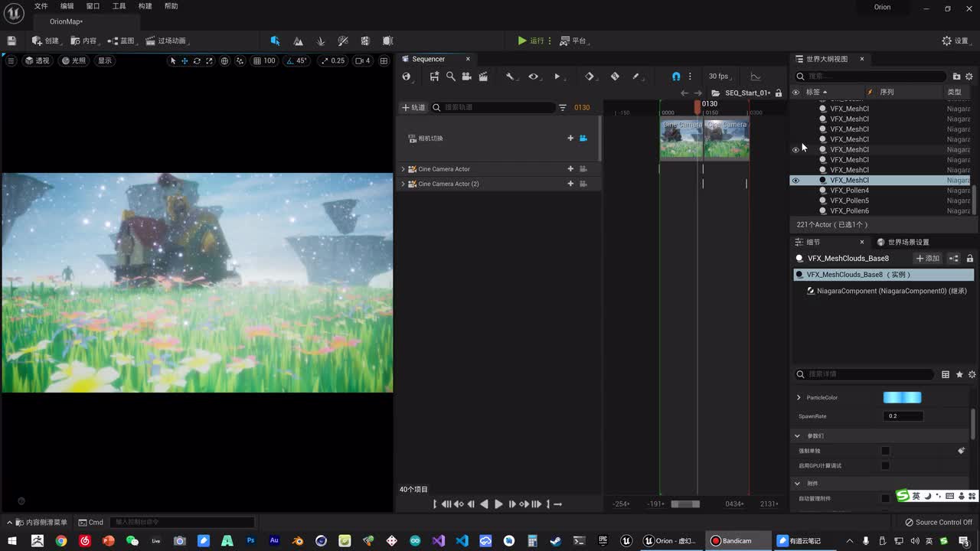Click the 添加 component button
Image resolution: width=980 pixels, height=551 pixels.
click(928, 259)
